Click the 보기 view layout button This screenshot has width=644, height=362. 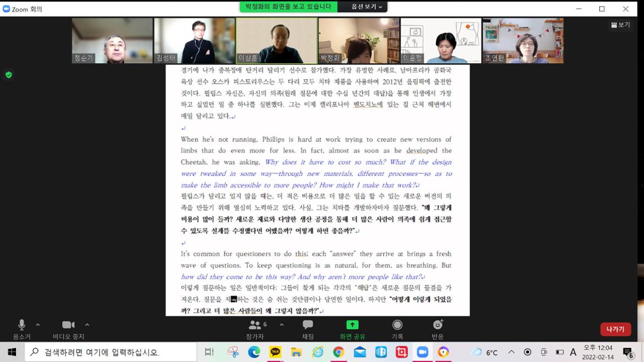(620, 25)
